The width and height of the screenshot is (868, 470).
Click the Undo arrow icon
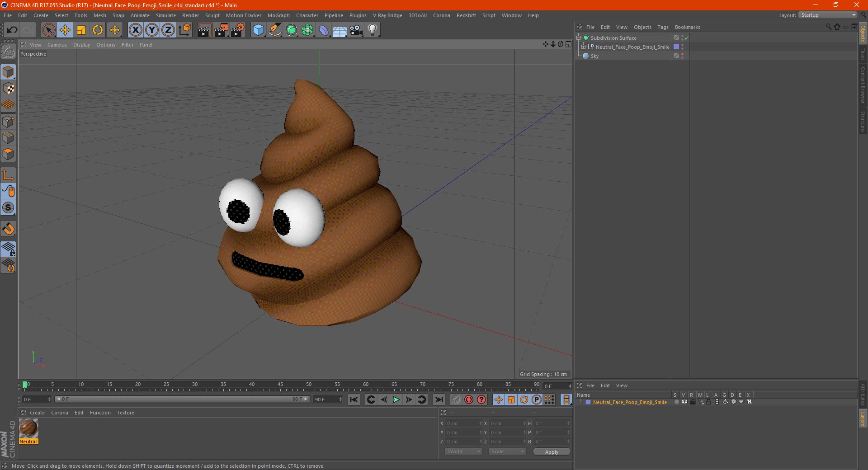pos(12,30)
